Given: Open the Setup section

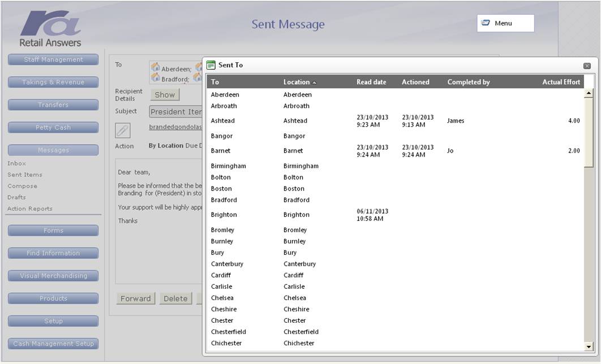Looking at the screenshot, I should point(53,320).
